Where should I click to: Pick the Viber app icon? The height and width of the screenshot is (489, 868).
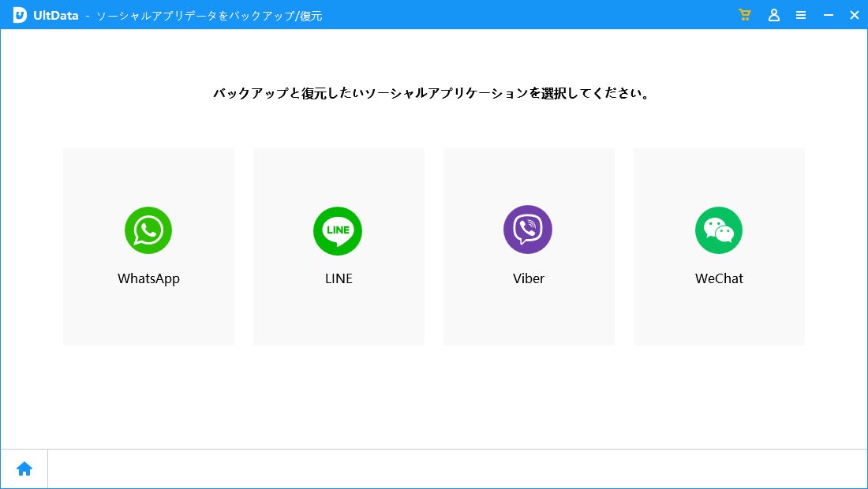click(x=528, y=230)
